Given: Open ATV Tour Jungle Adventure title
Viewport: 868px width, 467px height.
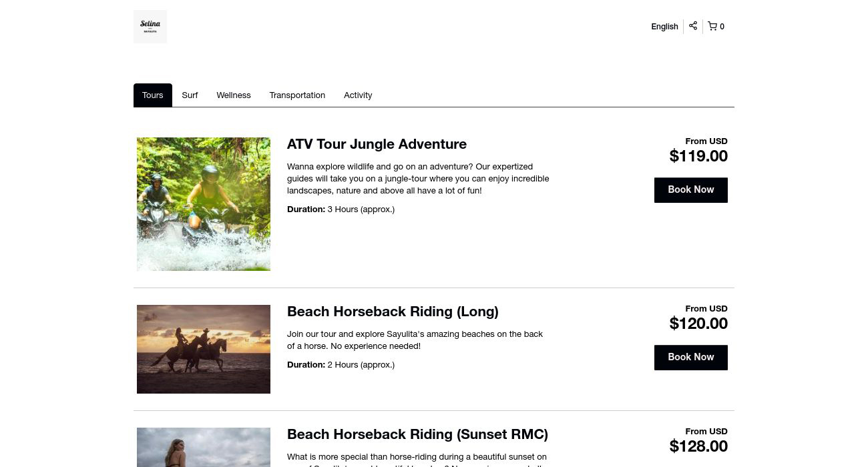Looking at the screenshot, I should (x=377, y=144).
